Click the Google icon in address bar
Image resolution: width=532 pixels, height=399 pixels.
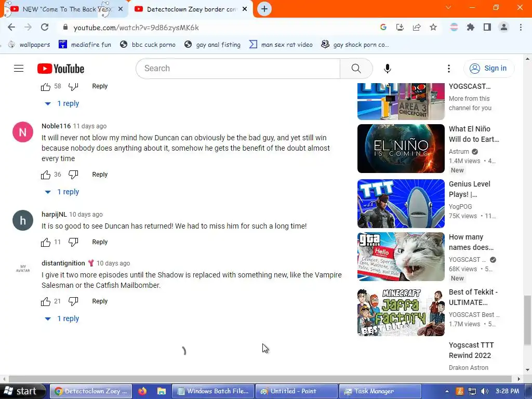click(383, 28)
